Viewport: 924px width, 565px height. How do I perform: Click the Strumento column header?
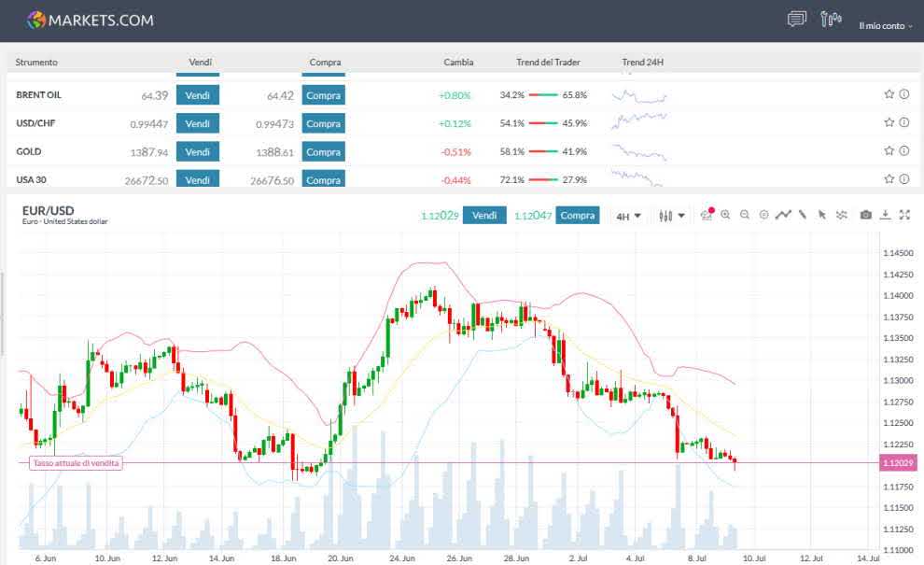(x=36, y=63)
